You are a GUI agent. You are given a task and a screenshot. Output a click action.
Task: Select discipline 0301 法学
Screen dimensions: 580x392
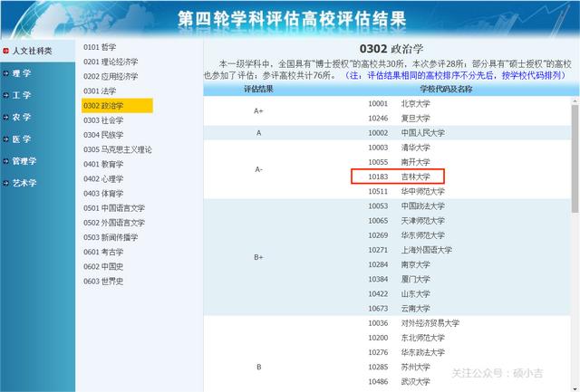tap(100, 91)
